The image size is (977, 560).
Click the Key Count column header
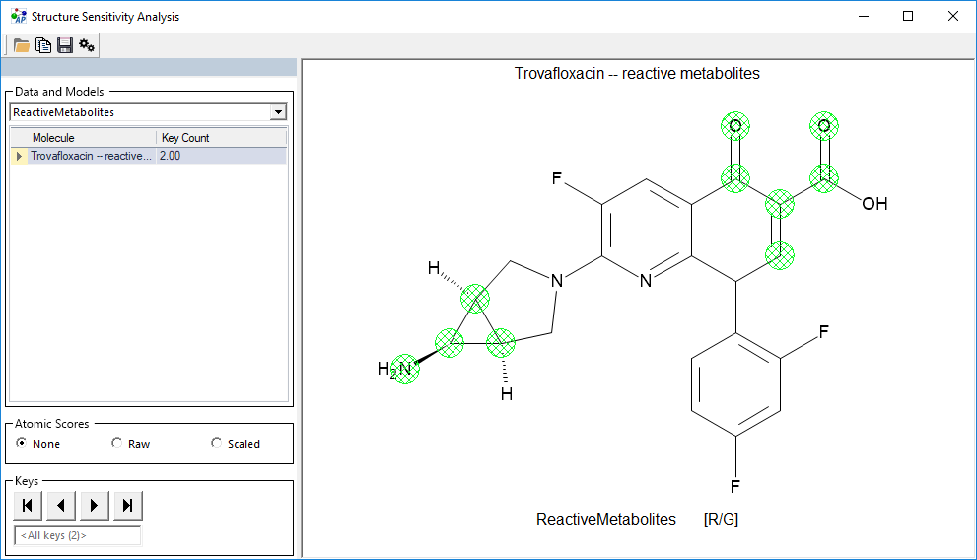pyautogui.click(x=221, y=138)
